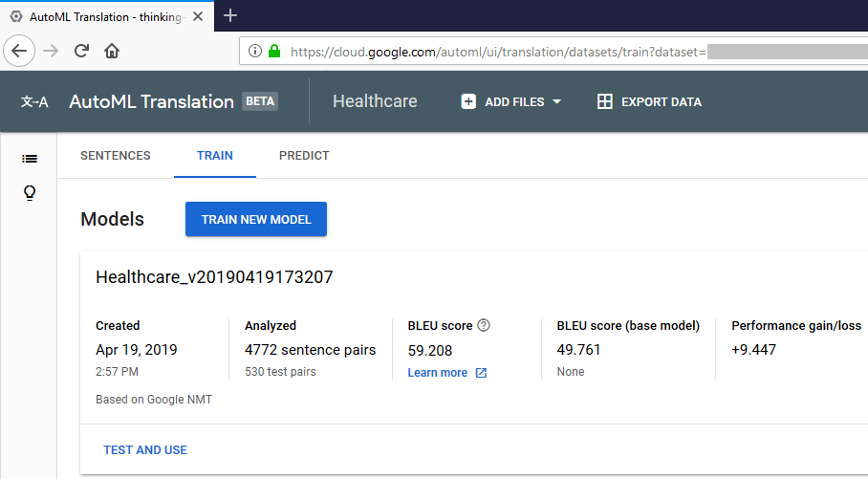Screen dimensions: 868x479
Task: Click the Healthcare dataset name in header
Action: tap(375, 101)
